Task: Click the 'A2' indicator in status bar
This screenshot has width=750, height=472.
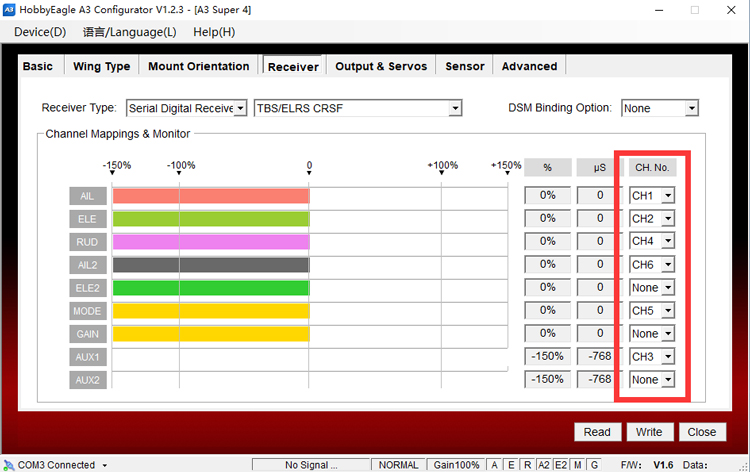Action: click(x=543, y=465)
